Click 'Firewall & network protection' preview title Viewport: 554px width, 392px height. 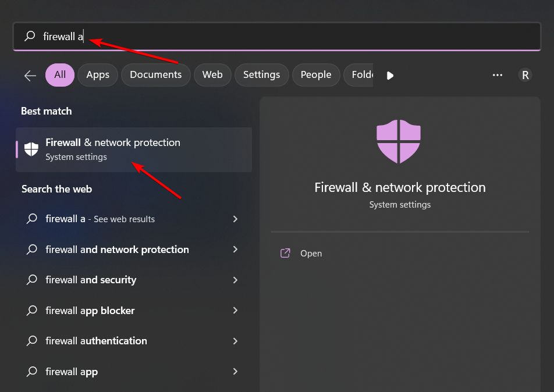[x=400, y=187]
